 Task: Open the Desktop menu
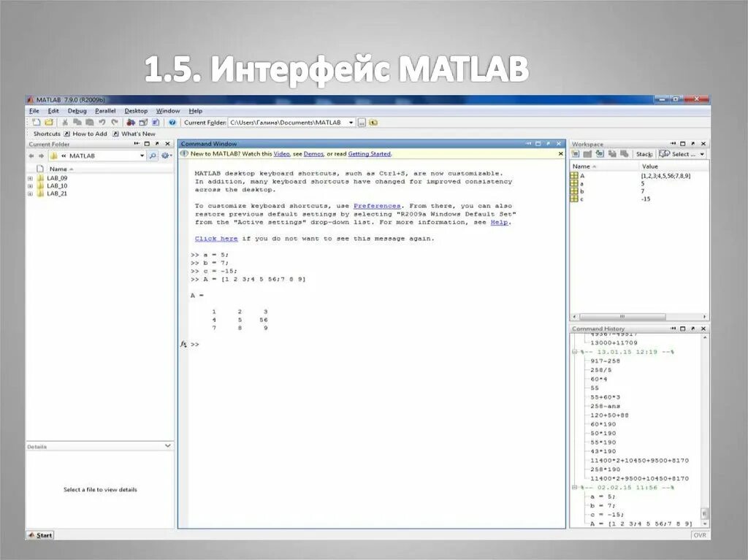[136, 111]
